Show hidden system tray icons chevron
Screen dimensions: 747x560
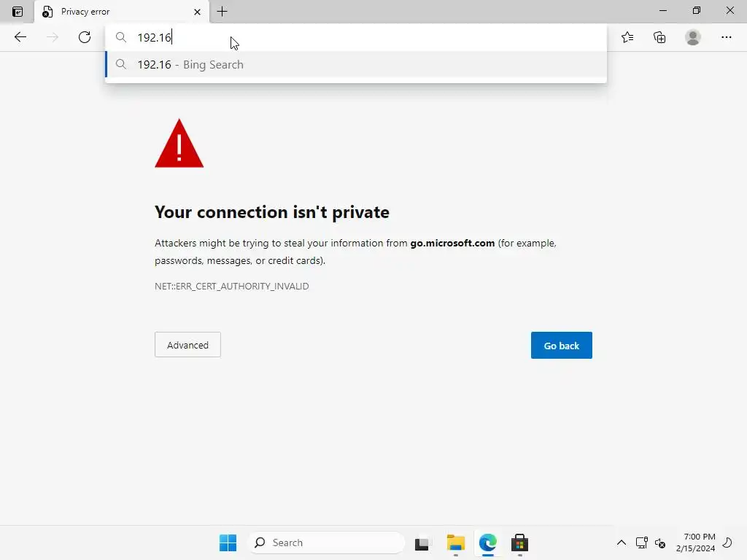click(x=622, y=542)
